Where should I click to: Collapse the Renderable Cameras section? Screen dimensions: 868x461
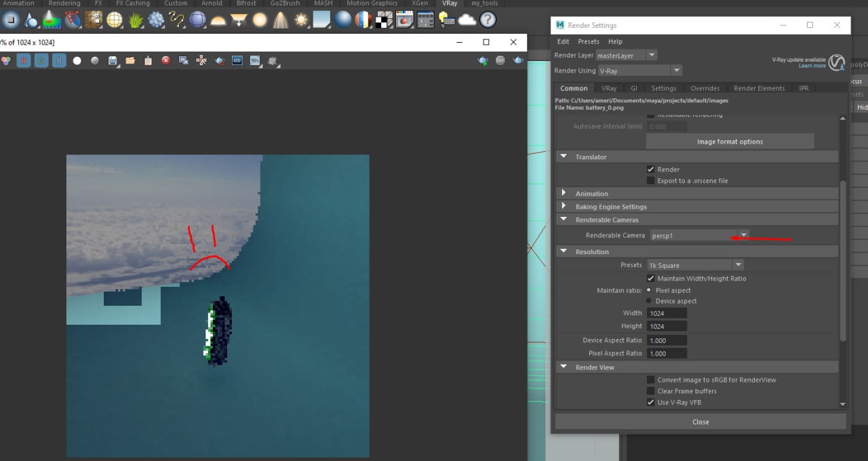(564, 220)
